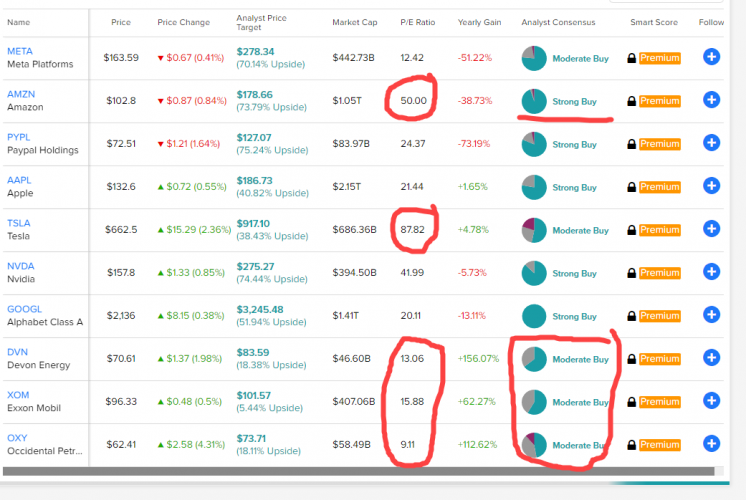
Task: Sort by the Price Change column header
Action: click(184, 22)
